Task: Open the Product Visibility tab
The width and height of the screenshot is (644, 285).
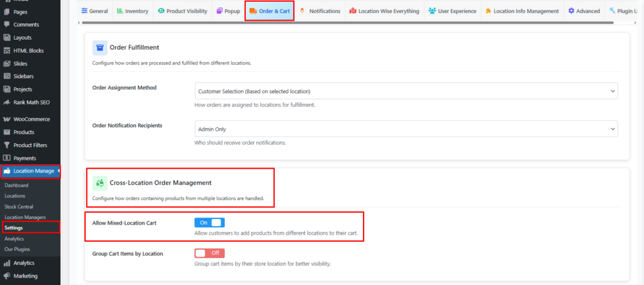Action: (182, 11)
